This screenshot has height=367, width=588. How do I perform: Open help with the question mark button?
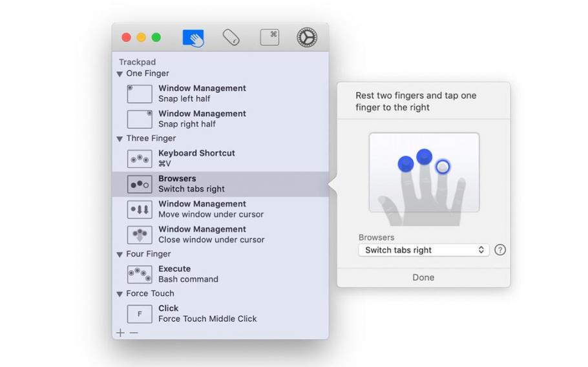click(x=500, y=250)
